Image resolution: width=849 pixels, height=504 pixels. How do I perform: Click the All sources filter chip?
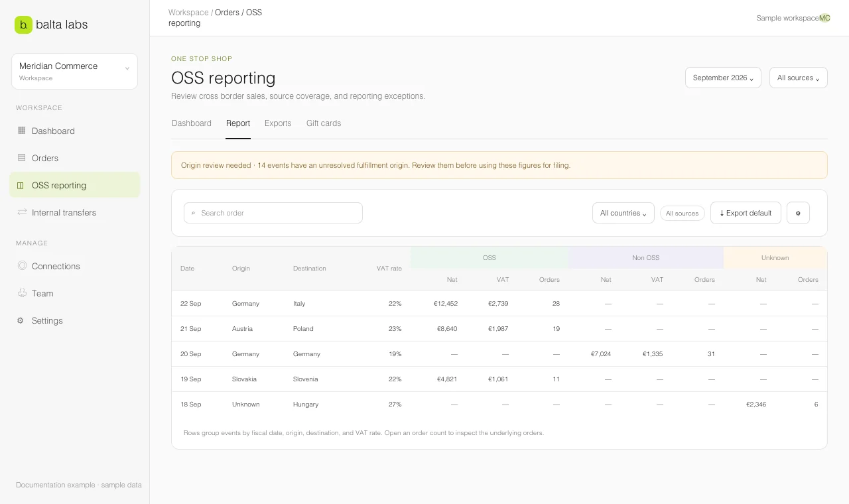click(683, 213)
